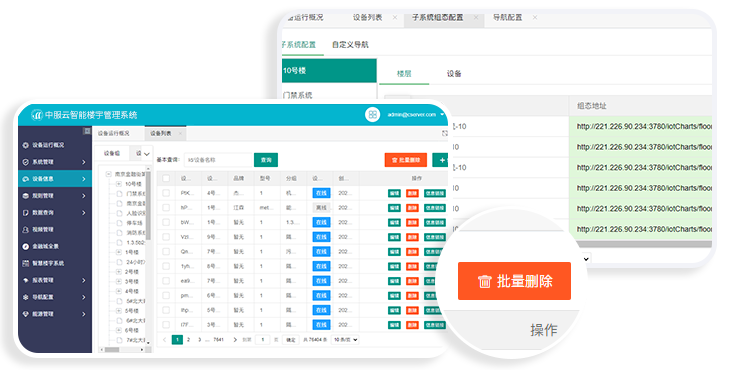
Task: Check the row checkbox for device Vzt
Action: [166, 237]
